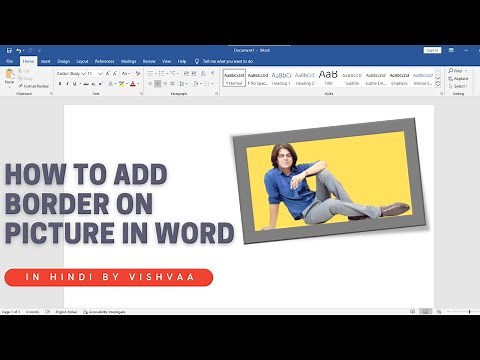
Task: Switch to the Layout tab
Action: pos(82,61)
